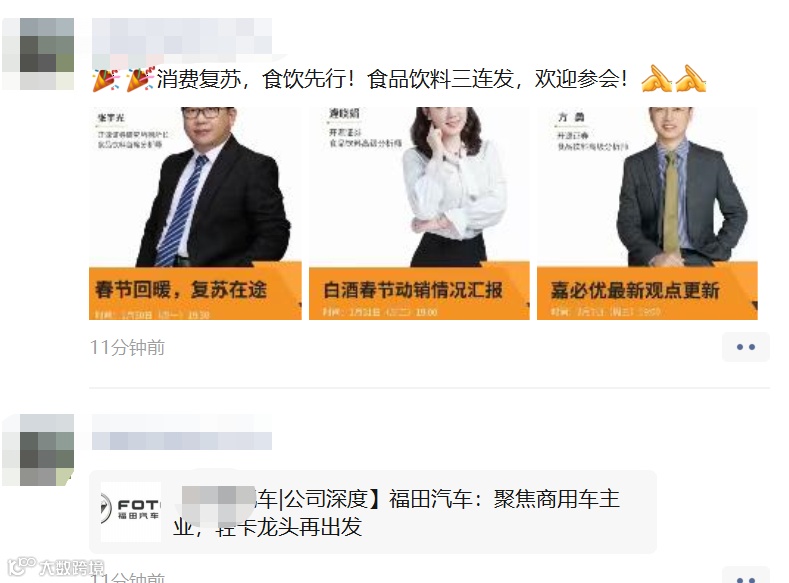Open the 春节回暖，复苏在途 poster image

[x=195, y=213]
